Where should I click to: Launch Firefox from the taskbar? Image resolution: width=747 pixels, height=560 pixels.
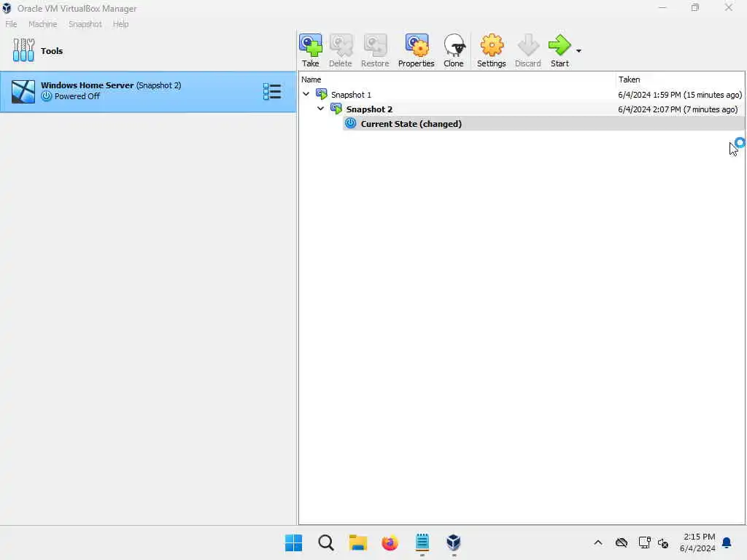point(390,542)
